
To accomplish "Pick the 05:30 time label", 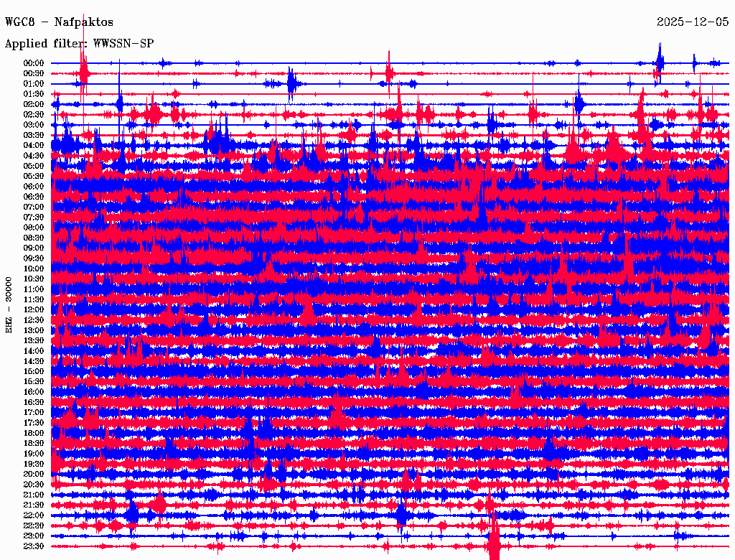I will point(34,176).
